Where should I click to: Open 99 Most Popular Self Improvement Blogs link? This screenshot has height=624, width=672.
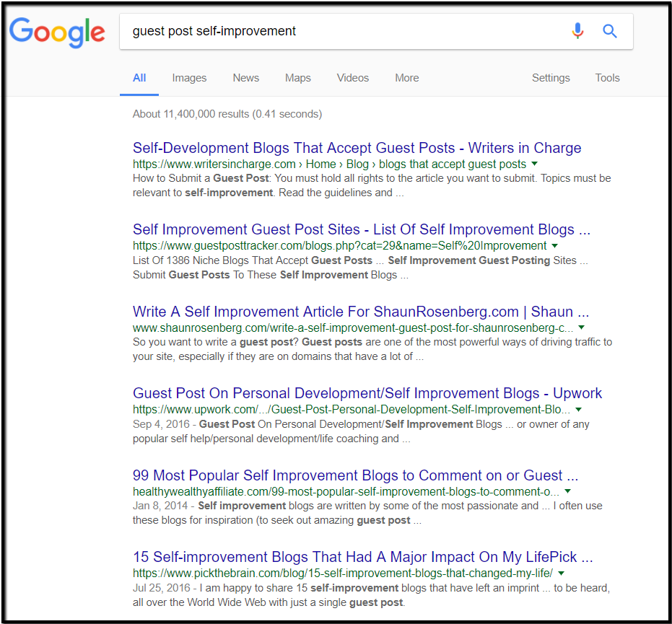pyautogui.click(x=355, y=475)
